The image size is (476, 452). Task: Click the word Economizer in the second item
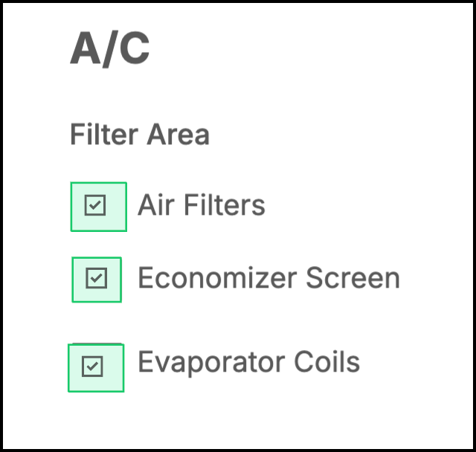coord(217,278)
